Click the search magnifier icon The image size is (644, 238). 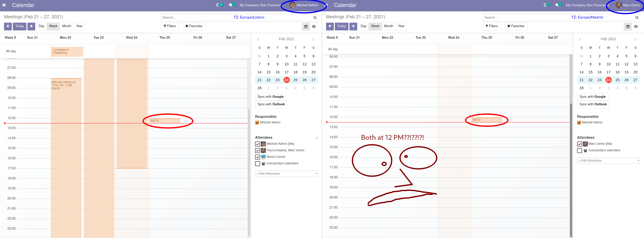point(315,17)
